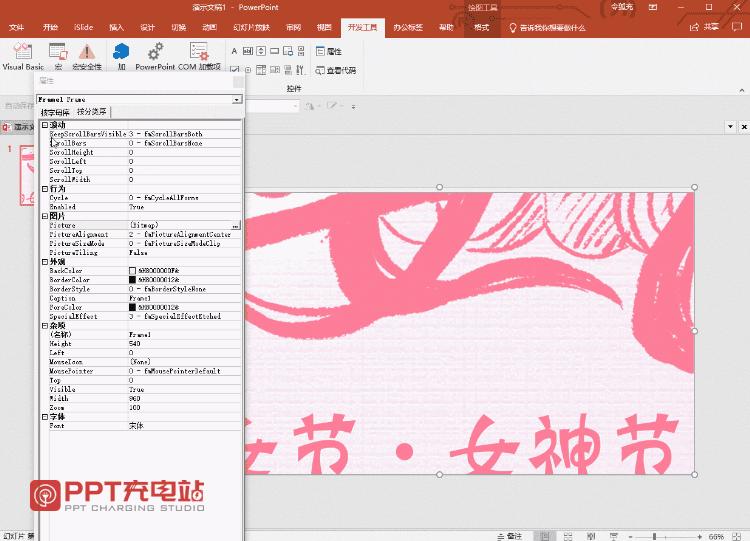Image resolution: width=750 pixels, height=541 pixels.
Task: Click the BackColor white swatch
Action: tap(132, 271)
